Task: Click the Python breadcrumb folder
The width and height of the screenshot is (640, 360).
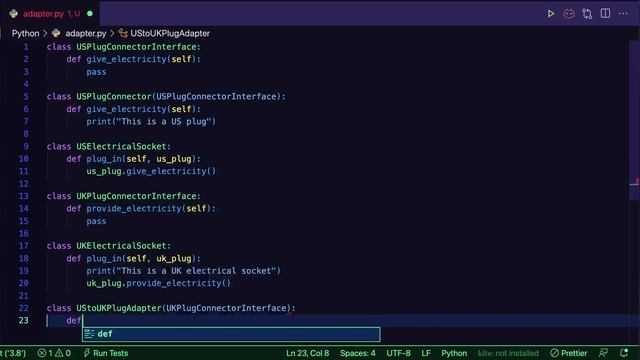Action: (x=25, y=33)
